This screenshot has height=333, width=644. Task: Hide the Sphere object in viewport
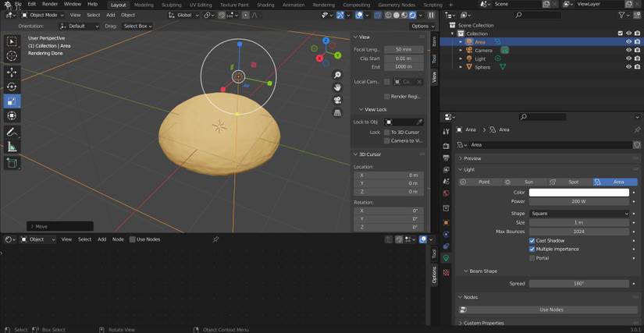click(628, 67)
